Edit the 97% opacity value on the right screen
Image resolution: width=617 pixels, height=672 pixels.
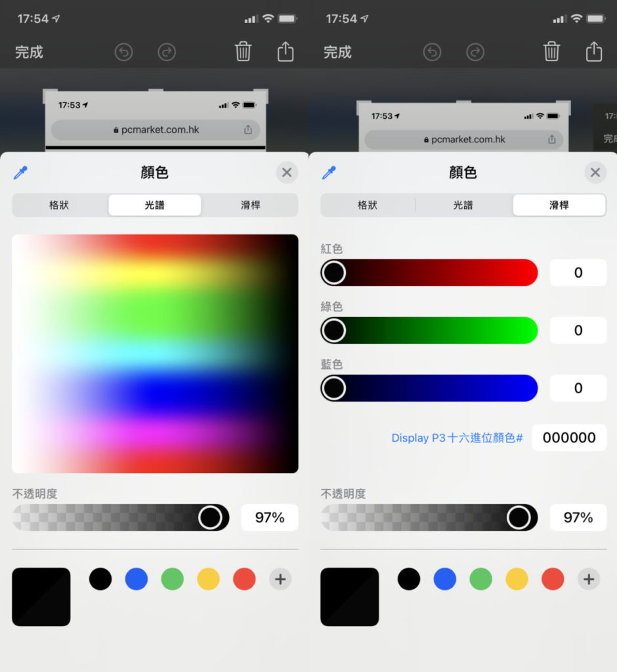coord(578,517)
